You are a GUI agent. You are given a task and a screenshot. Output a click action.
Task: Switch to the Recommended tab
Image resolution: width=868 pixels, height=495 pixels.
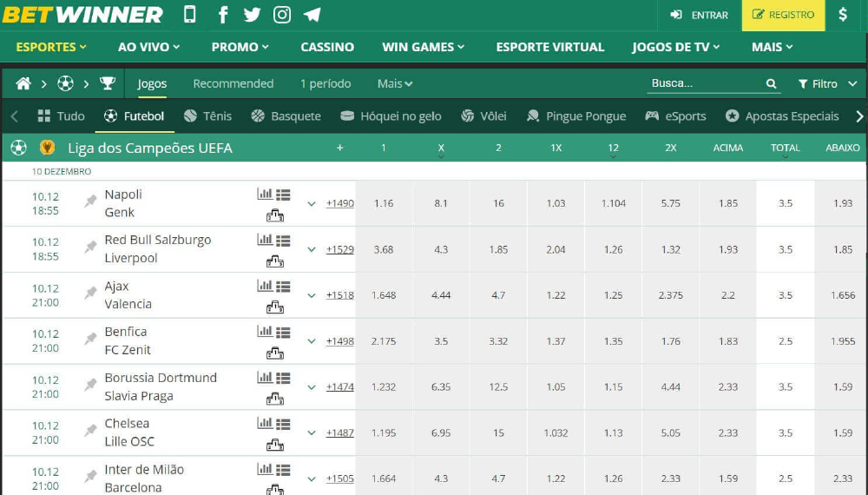tap(233, 83)
